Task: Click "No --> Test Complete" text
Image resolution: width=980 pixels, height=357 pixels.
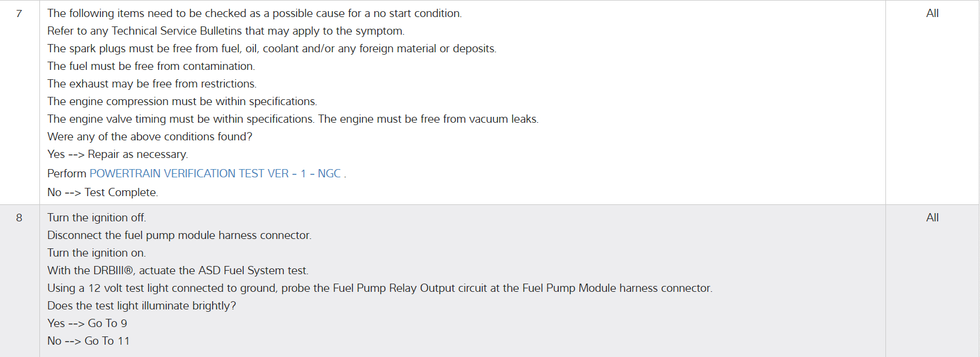Action: tap(102, 193)
